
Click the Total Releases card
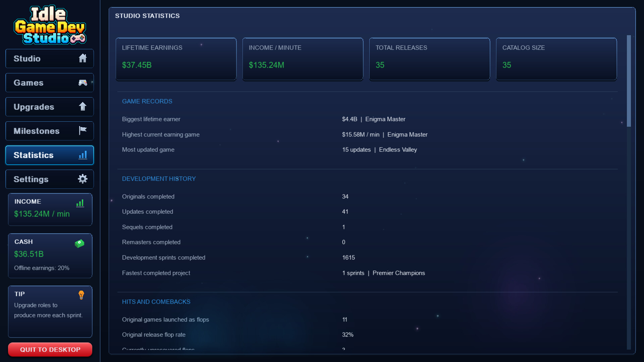[430, 59]
